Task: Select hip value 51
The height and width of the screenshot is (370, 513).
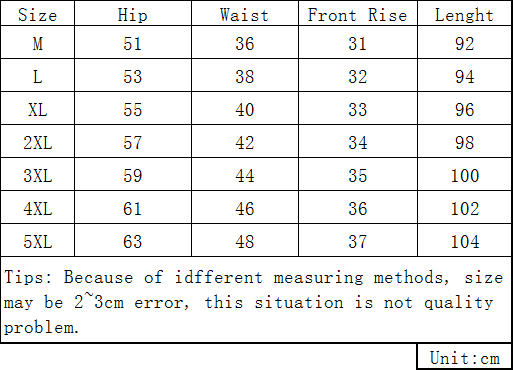Action: click(x=133, y=42)
